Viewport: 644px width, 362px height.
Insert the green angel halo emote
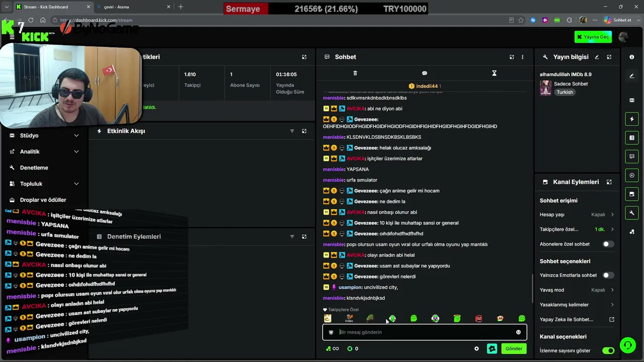(457, 318)
